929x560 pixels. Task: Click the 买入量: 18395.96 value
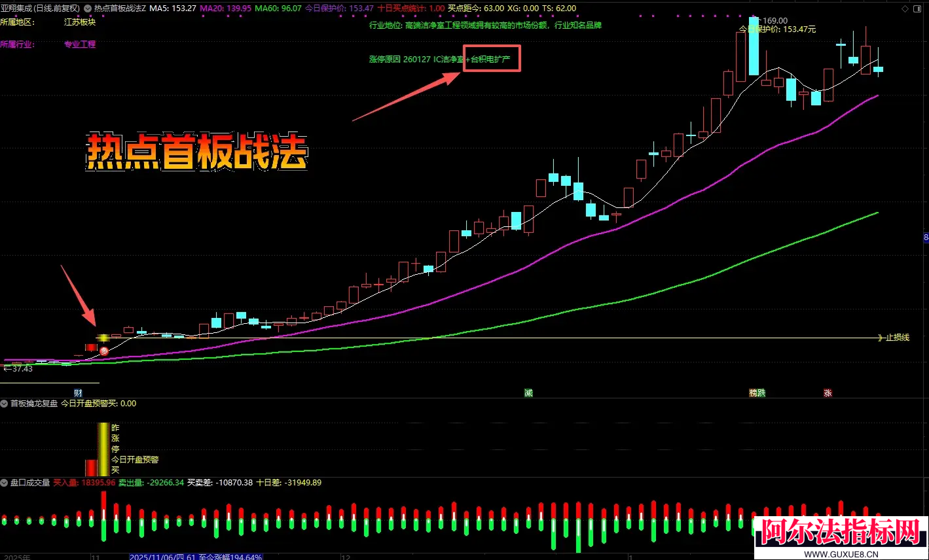pyautogui.click(x=84, y=483)
